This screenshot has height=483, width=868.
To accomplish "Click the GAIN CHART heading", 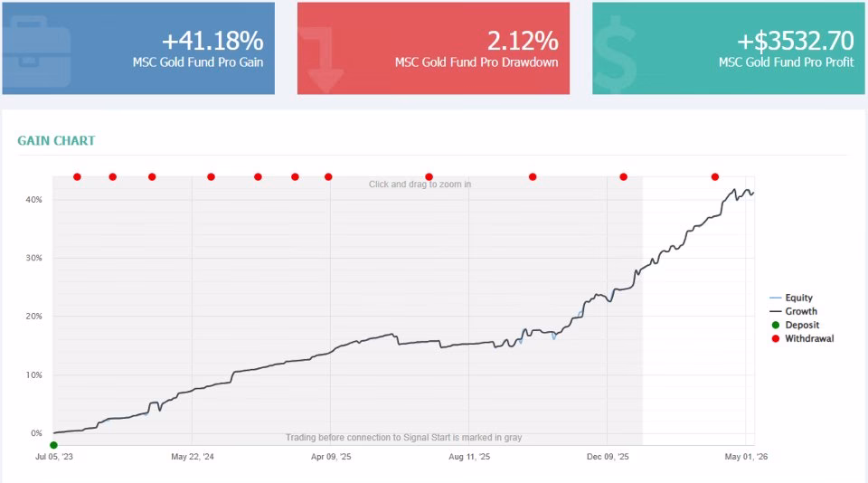I will pos(56,141).
